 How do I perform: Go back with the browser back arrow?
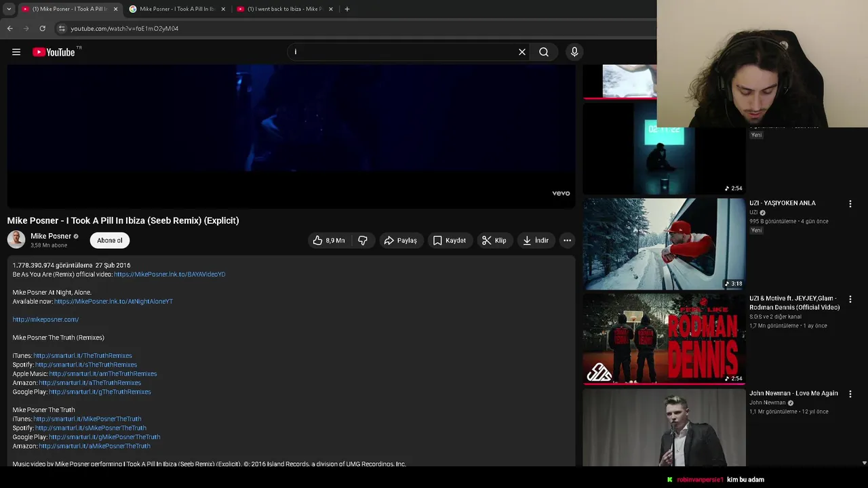point(9,28)
